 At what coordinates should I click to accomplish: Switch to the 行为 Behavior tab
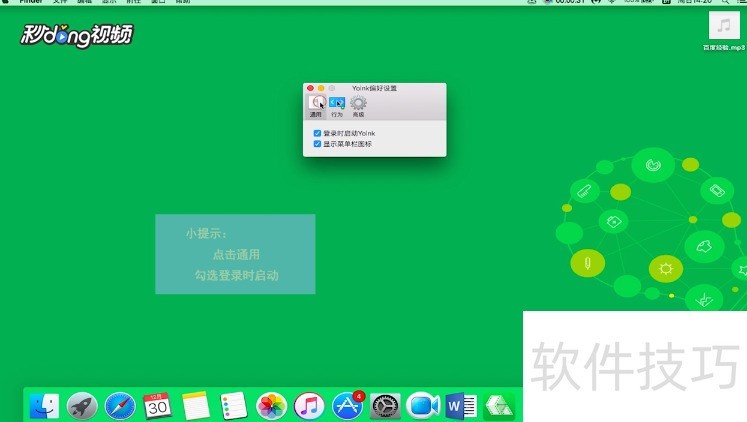(x=337, y=106)
